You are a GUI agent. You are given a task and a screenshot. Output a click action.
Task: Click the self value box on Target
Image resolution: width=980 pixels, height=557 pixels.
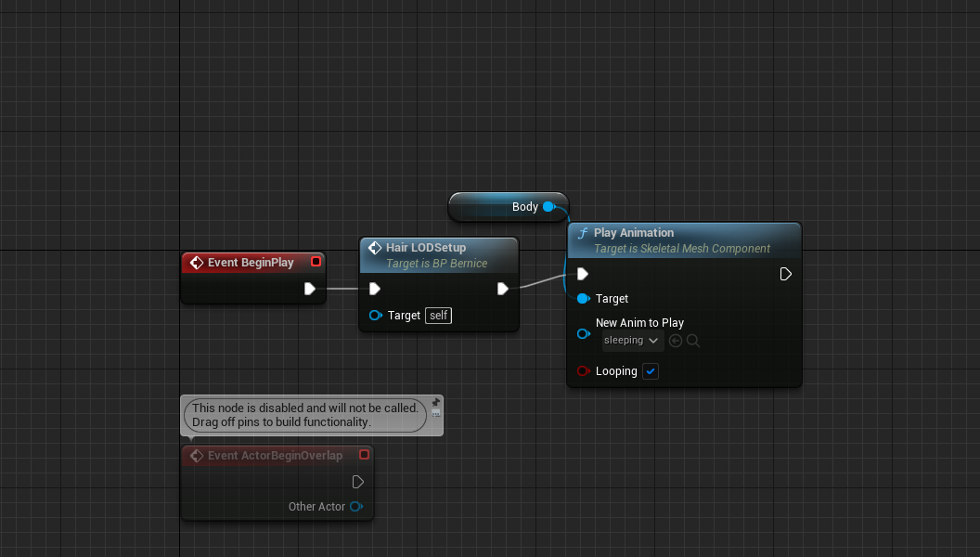(x=438, y=315)
